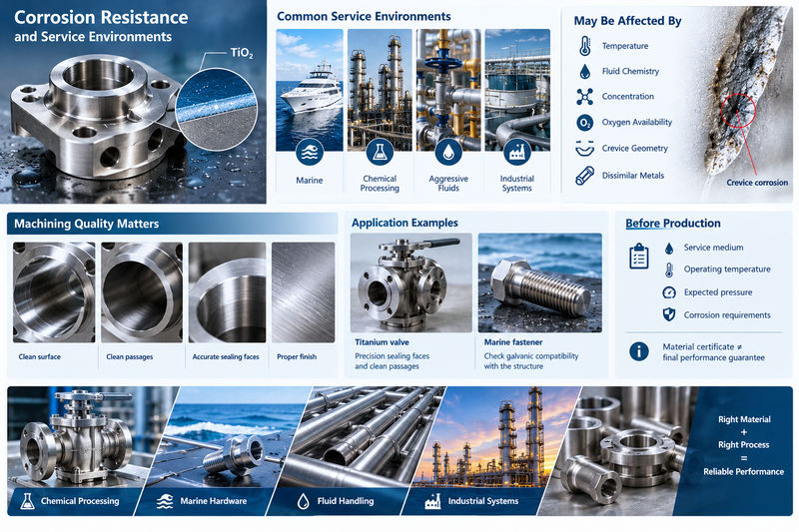Click the factory icon beside bottom Industrial Systems

432,501
